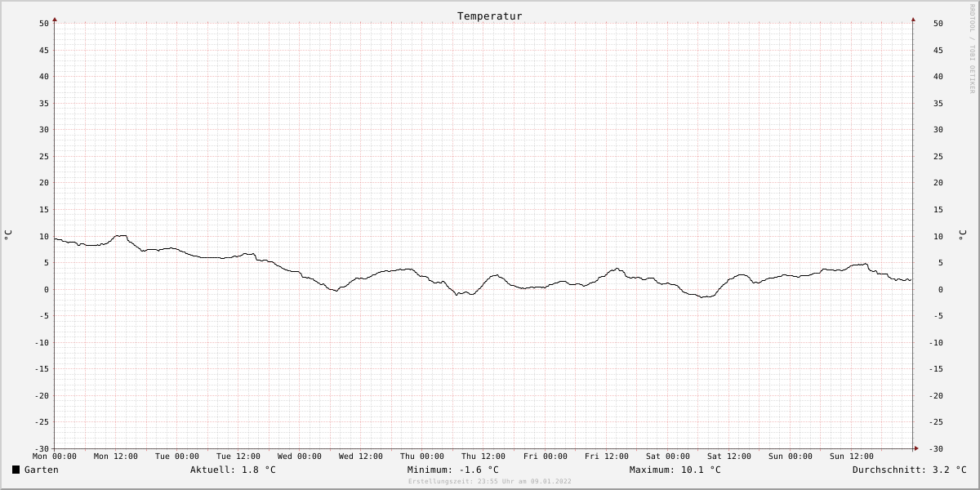Click the black Garten legend color square
The height and width of the screenshot is (490, 980).
[16, 470]
